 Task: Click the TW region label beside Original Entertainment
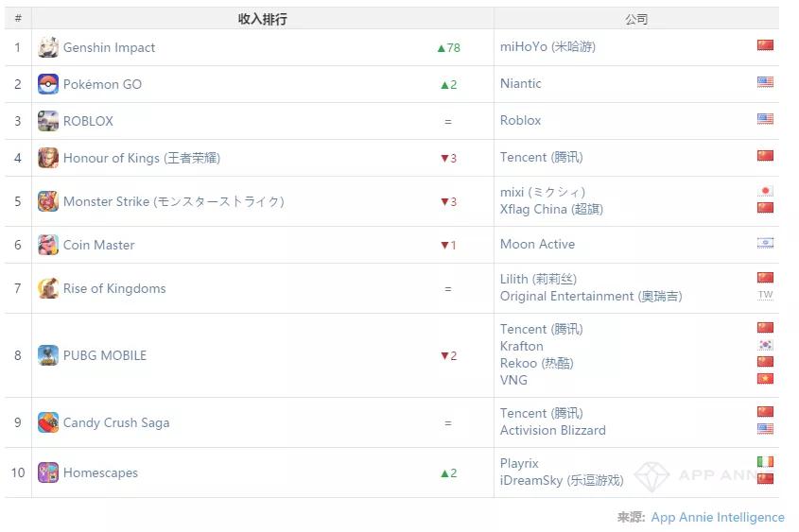coord(765,295)
